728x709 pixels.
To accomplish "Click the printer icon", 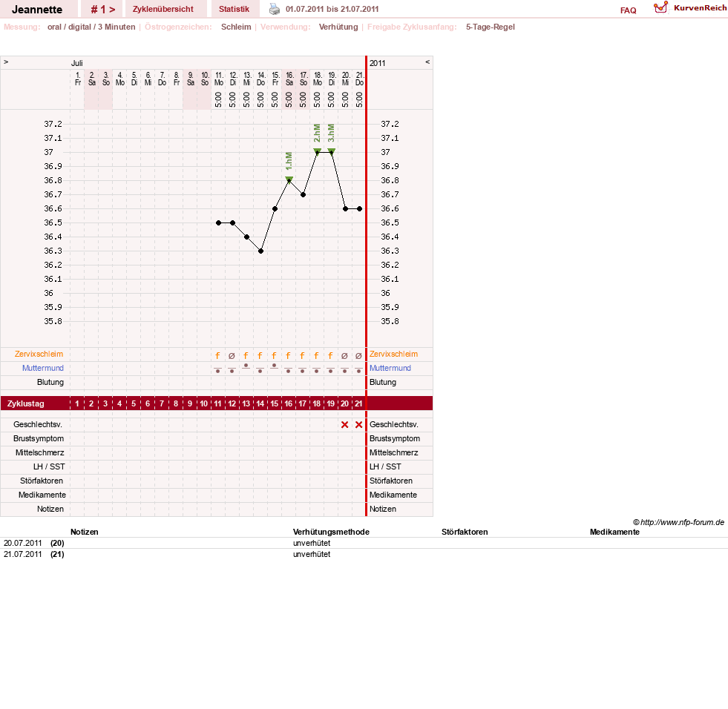I will 275,9.
